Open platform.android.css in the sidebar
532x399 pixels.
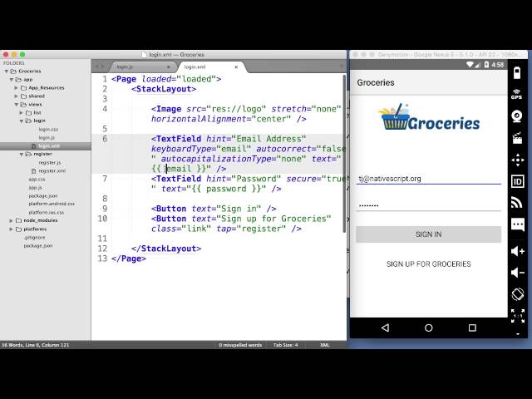click(x=52, y=204)
